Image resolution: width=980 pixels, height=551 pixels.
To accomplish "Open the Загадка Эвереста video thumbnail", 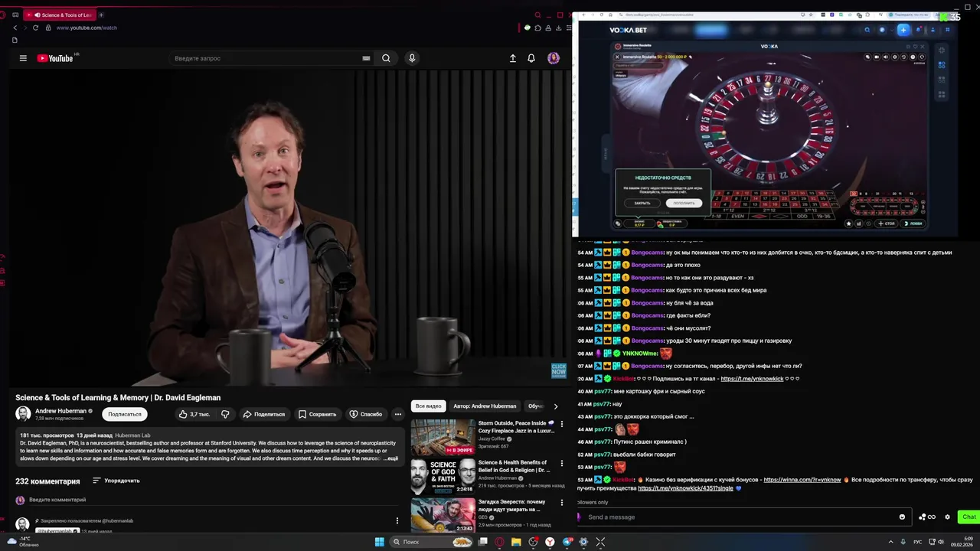I will (443, 515).
